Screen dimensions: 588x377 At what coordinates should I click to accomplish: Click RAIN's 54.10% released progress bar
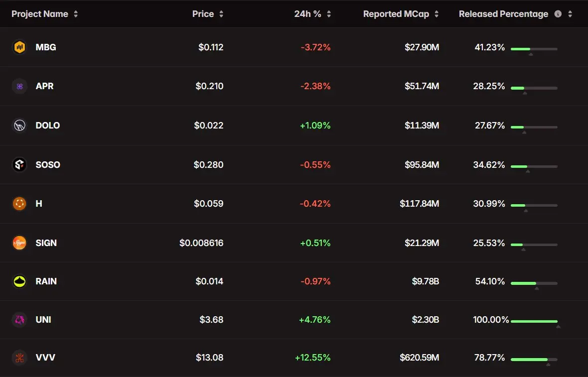[534, 283]
